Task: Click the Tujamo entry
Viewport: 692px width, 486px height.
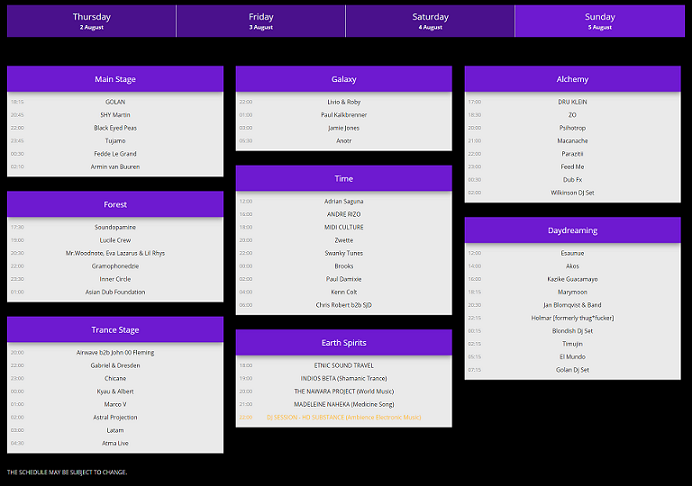Action: (x=115, y=141)
